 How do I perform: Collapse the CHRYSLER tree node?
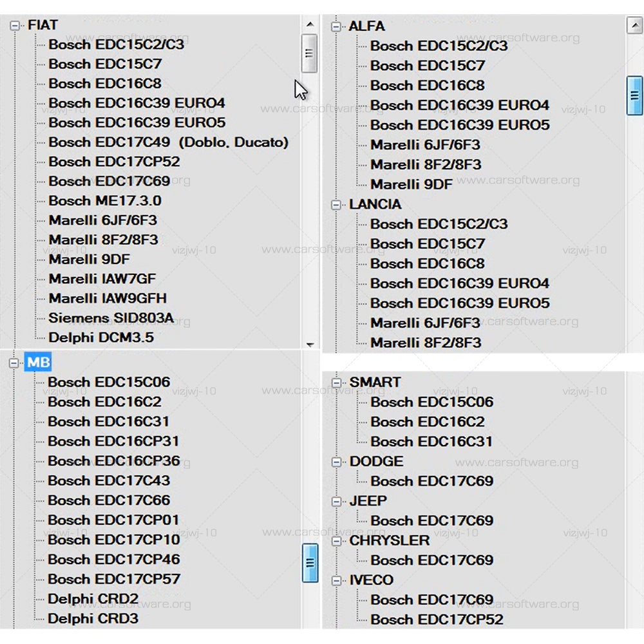[x=336, y=540]
